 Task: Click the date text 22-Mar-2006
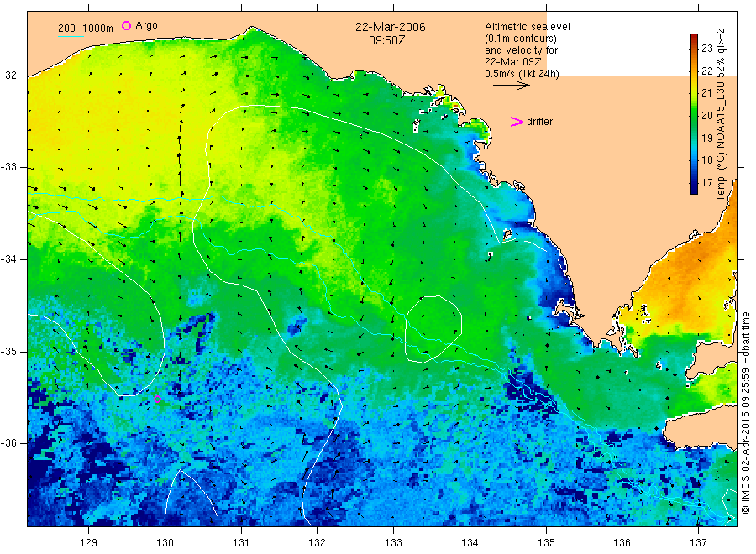tap(391, 27)
